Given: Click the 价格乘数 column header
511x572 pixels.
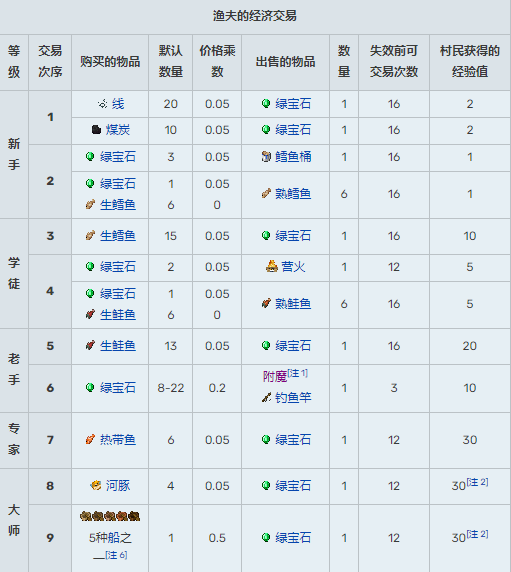Looking at the screenshot, I should click(217, 61).
